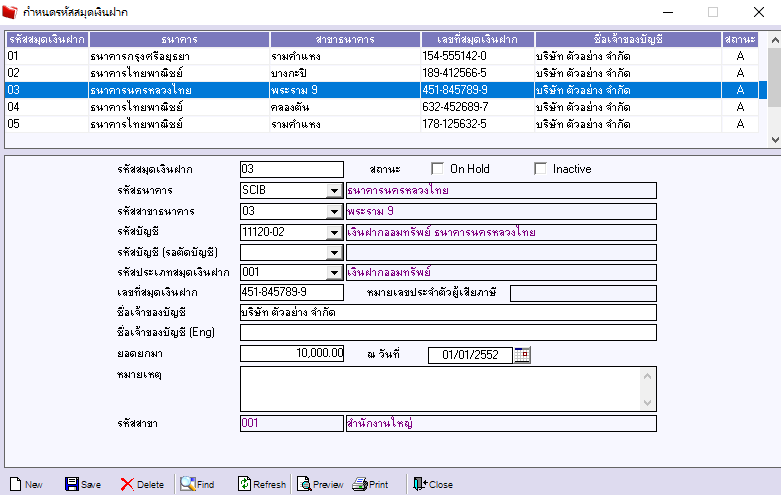The width and height of the screenshot is (781, 495).
Task: Open Find in the bottom toolbar
Action: point(197,484)
